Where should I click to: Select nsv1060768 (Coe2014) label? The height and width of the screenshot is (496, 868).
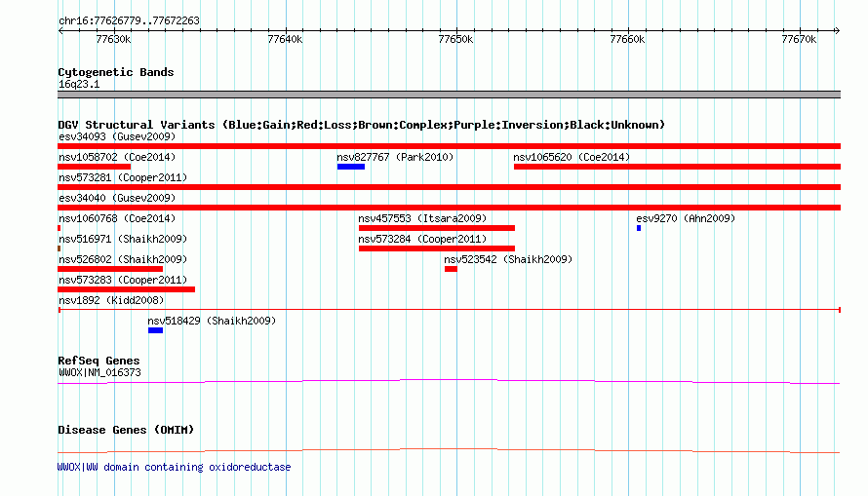pyautogui.click(x=117, y=218)
